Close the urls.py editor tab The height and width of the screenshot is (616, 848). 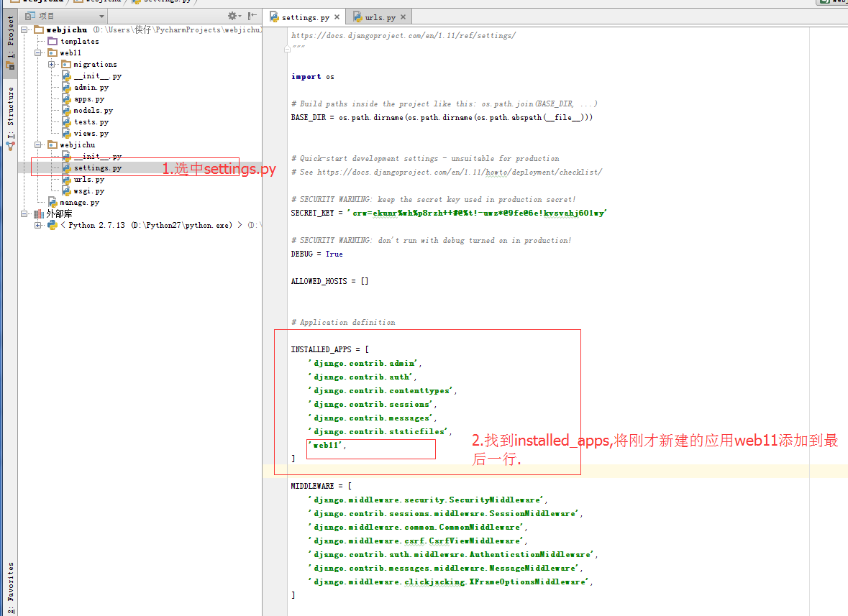pyautogui.click(x=403, y=17)
